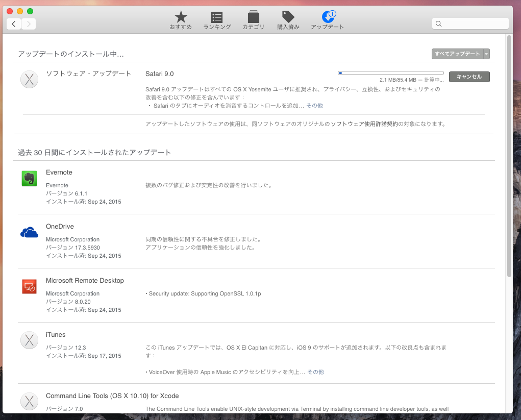The image size is (521, 420).
Task: Click the magnifier icon in search field
Action: [439, 23]
